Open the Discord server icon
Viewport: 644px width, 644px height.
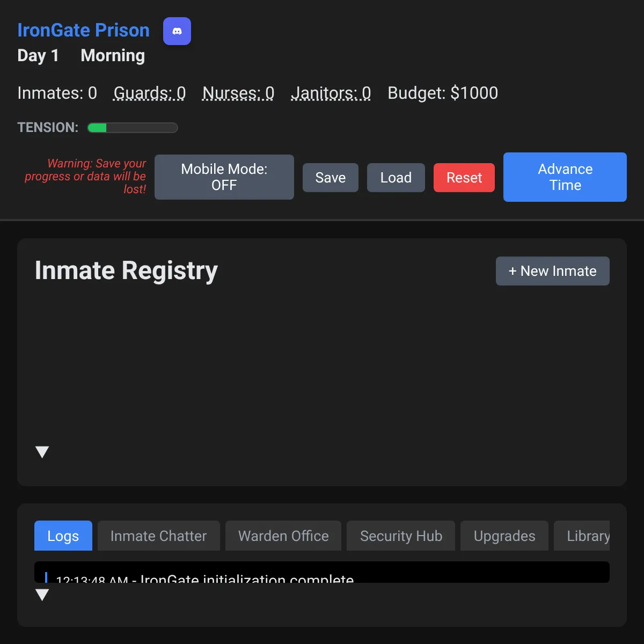click(x=177, y=31)
